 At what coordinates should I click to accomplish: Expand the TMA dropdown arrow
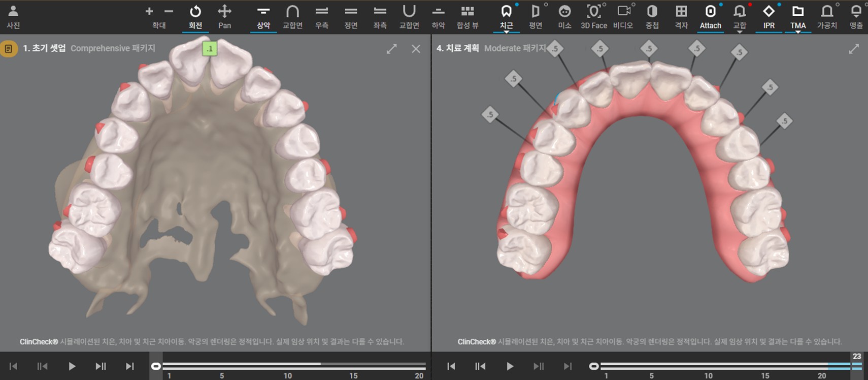(x=798, y=32)
